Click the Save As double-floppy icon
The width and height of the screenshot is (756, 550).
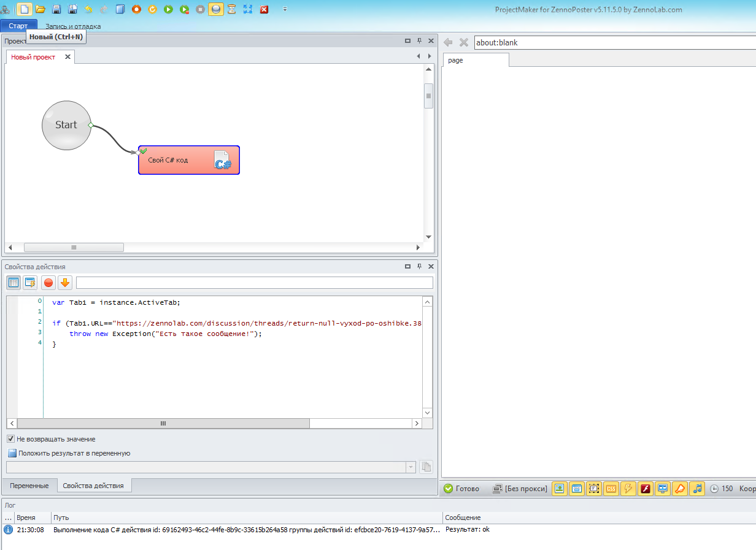(72, 9)
